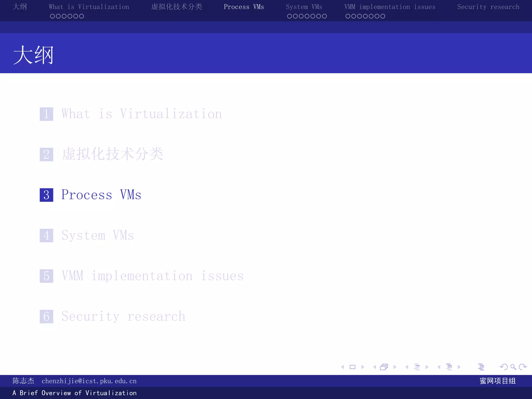Jump to outline item Security research
Screen dimensions: 532x399
tap(123, 316)
